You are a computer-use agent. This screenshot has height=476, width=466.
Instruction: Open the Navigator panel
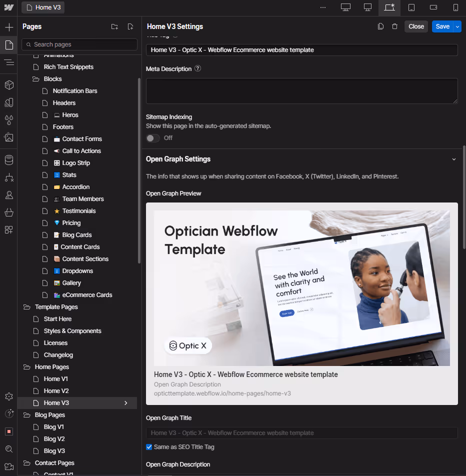[8, 62]
